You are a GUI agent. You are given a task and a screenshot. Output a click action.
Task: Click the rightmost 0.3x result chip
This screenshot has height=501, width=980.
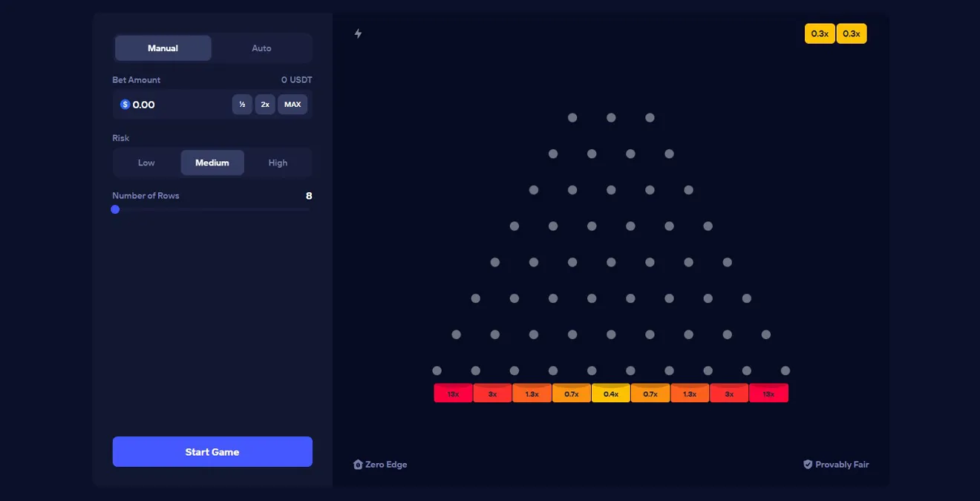(851, 33)
